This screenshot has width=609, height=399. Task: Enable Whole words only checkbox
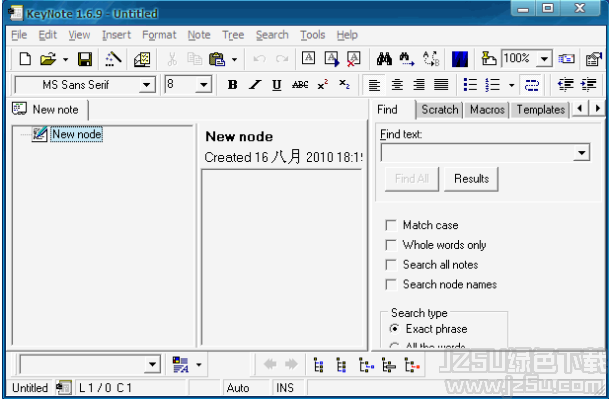(391, 245)
